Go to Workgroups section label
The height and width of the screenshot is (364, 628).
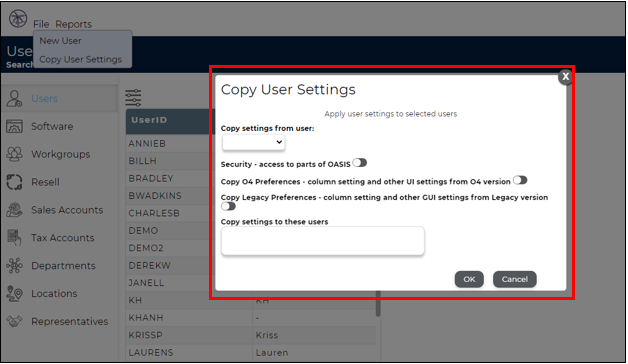(60, 154)
